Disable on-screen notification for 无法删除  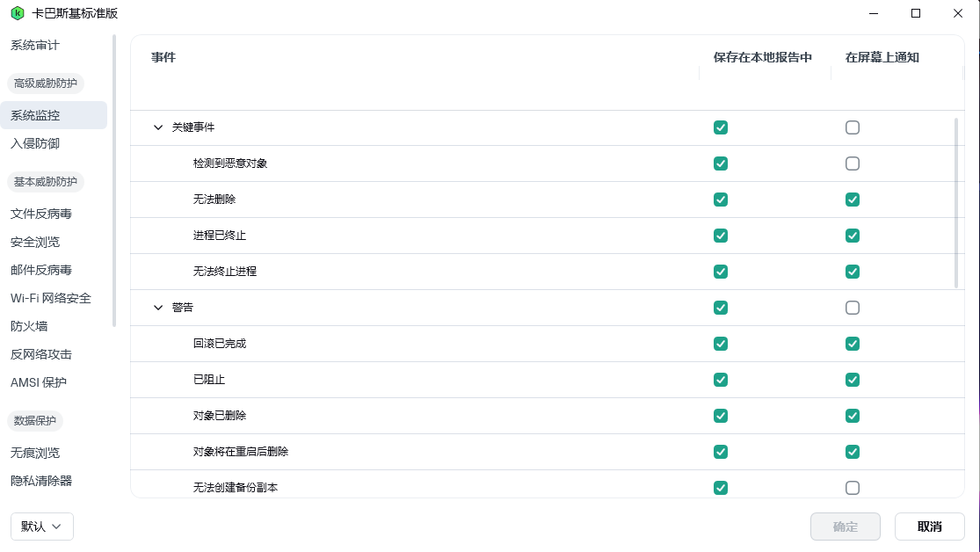853,200
